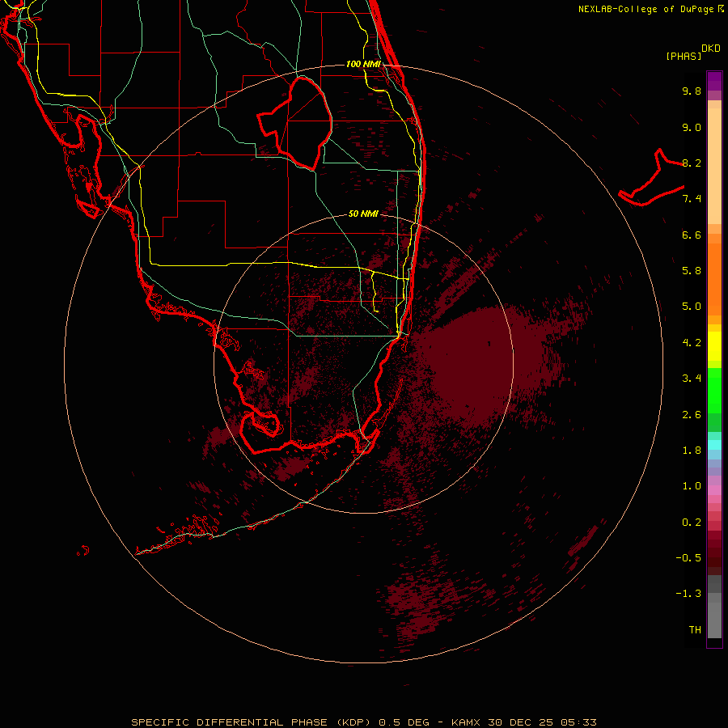The width and height of the screenshot is (728, 728).
Task: Click the 3.4 value on color scale
Action: coord(692,379)
